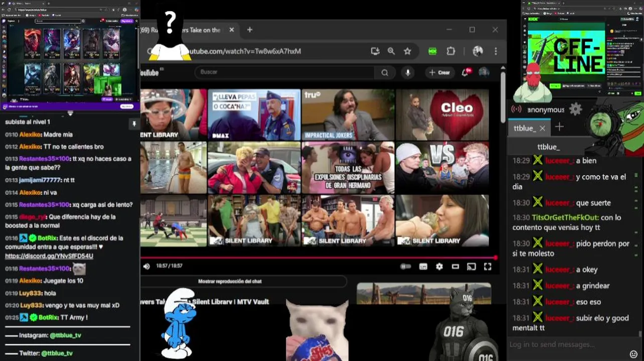Open YouTube notifications bell
Image resolution: width=644 pixels, height=361 pixels.
pyautogui.click(x=465, y=73)
